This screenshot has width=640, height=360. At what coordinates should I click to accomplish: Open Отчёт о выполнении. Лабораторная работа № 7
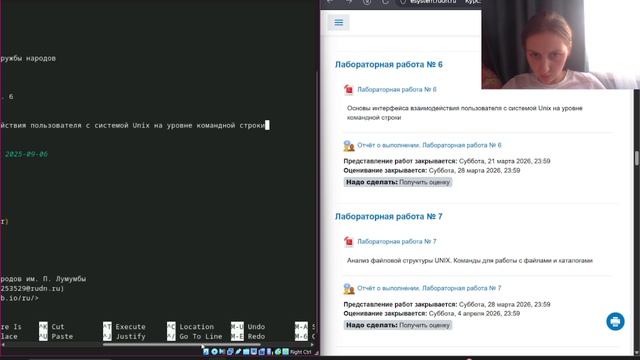click(429, 288)
